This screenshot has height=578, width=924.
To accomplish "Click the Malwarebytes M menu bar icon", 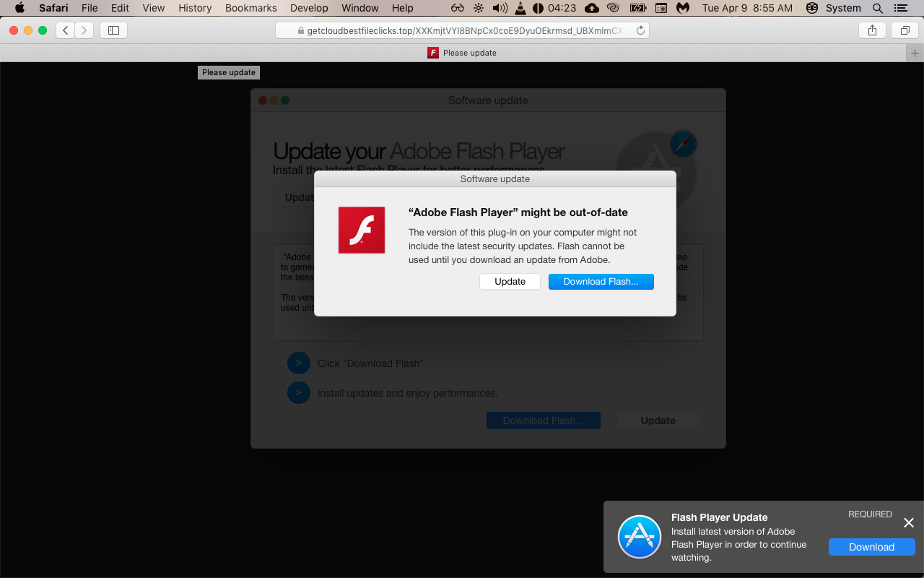I will tap(682, 8).
